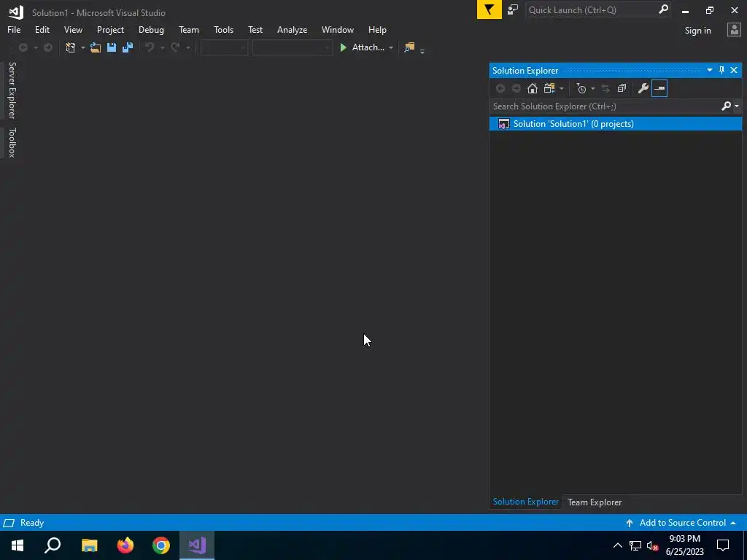This screenshot has height=560, width=747.
Task: Click Solution Explorer back arrow icon
Action: pyautogui.click(x=500, y=88)
